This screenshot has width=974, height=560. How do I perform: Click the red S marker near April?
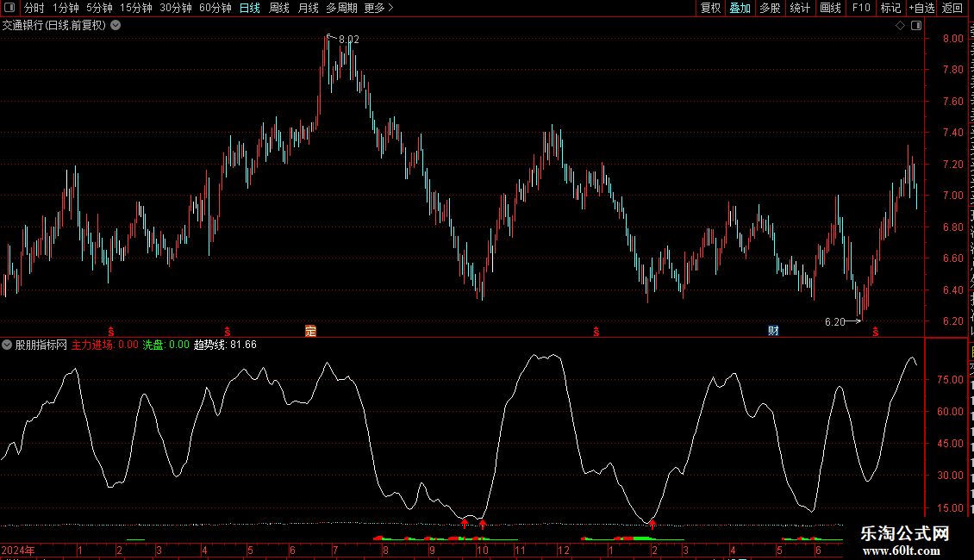(228, 333)
